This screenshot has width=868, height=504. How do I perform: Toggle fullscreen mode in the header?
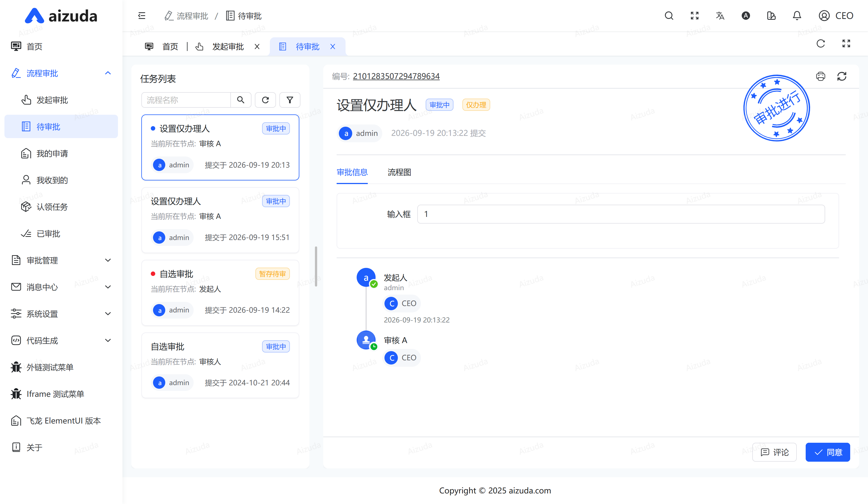pos(694,16)
